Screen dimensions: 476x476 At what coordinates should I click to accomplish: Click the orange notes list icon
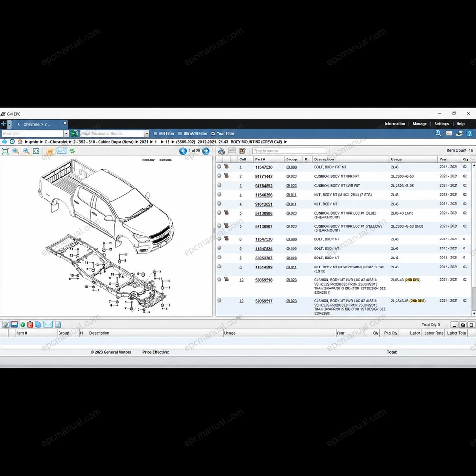tap(50, 151)
